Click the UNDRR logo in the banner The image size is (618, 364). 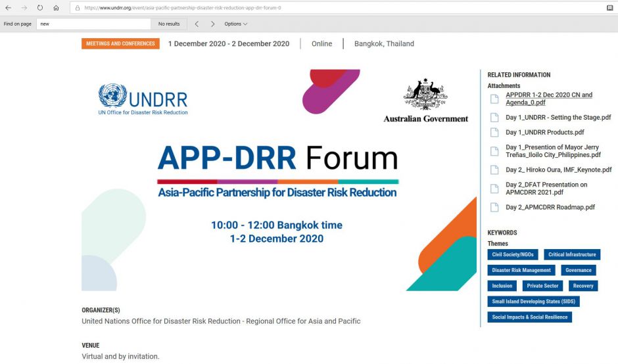pyautogui.click(x=143, y=99)
